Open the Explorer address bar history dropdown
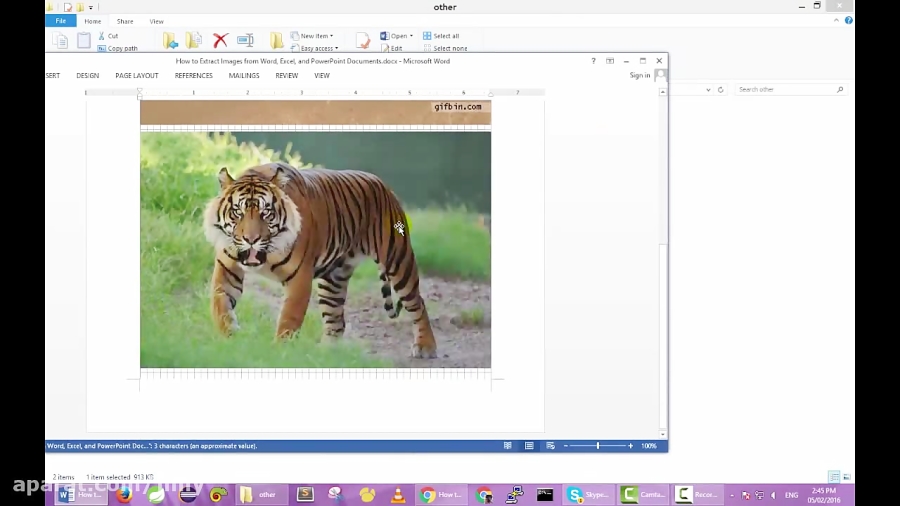 tap(708, 89)
